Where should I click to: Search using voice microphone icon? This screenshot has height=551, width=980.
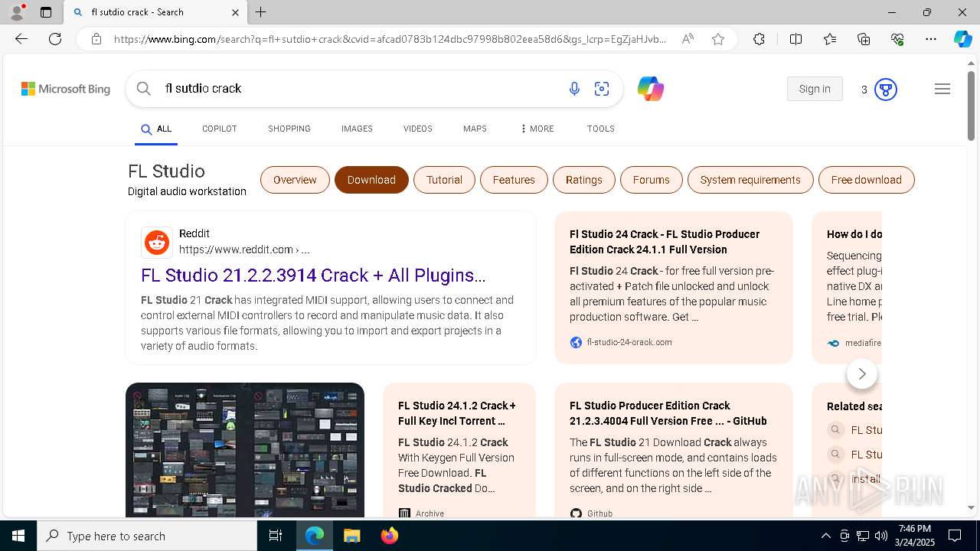click(x=574, y=90)
